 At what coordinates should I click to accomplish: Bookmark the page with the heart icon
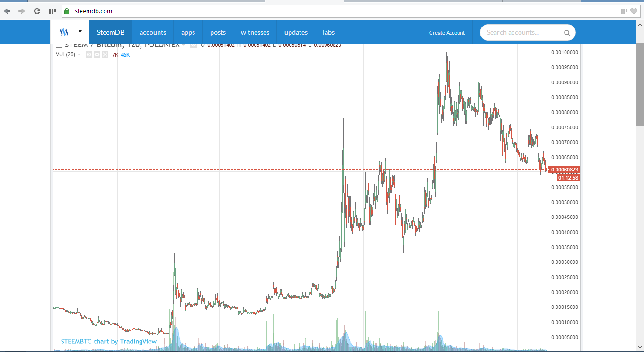tap(634, 11)
